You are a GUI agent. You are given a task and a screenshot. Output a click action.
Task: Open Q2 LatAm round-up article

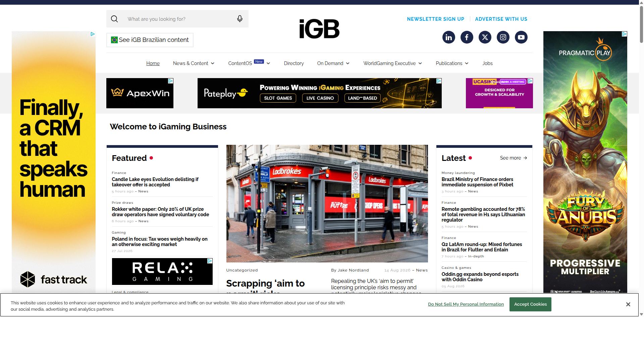pos(482,247)
